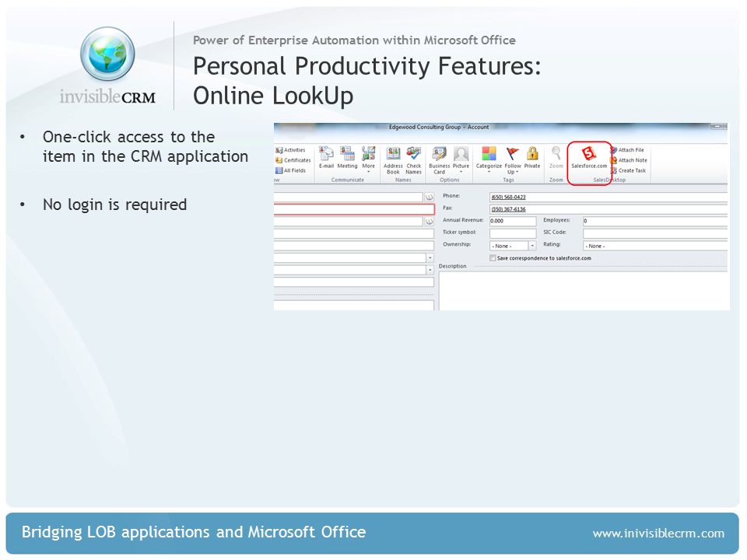
Task: Check Save correspondence to salesforce.com
Action: click(x=493, y=258)
